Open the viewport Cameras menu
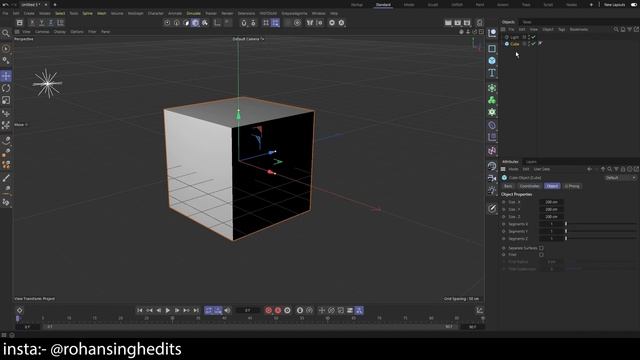Image resolution: width=640 pixels, height=360 pixels. coord(42,31)
